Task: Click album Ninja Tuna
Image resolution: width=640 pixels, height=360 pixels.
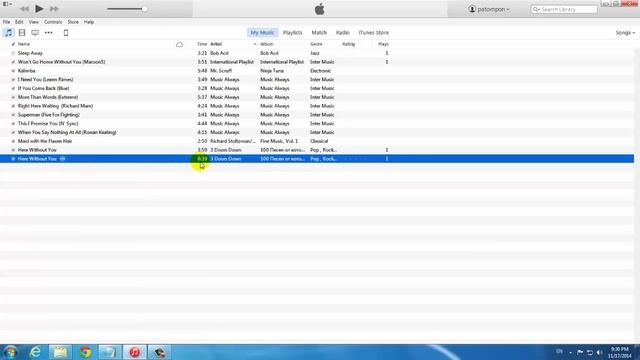Action: [272, 71]
